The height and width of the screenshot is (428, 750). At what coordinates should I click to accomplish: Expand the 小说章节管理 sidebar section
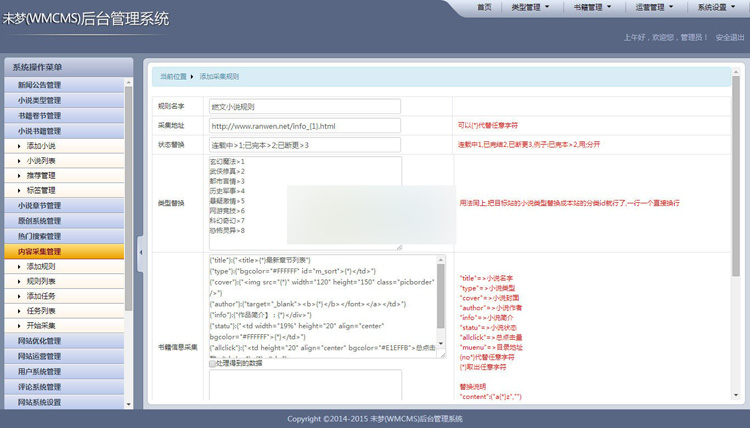click(64, 206)
